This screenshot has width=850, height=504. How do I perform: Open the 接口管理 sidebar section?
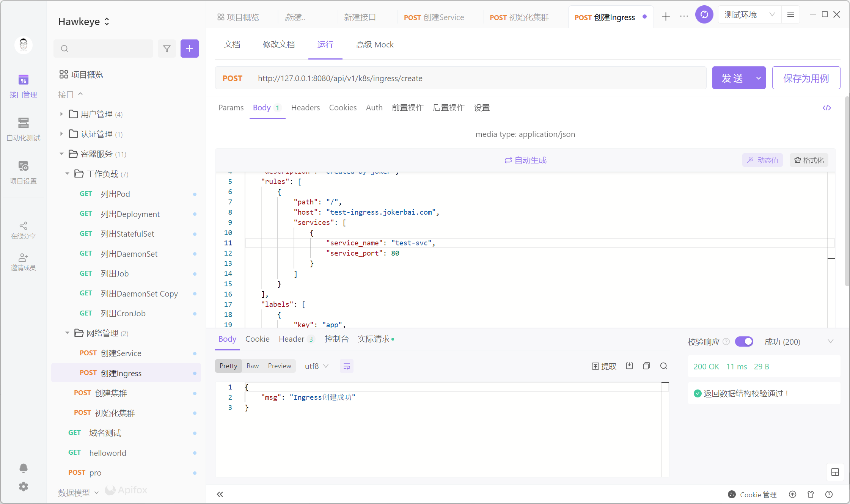pos(23,86)
